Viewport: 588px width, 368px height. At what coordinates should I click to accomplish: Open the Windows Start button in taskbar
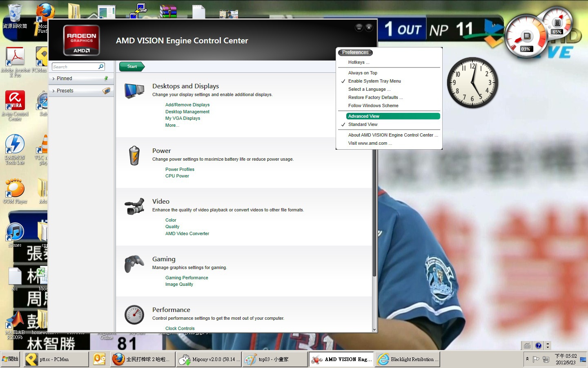pos(10,359)
